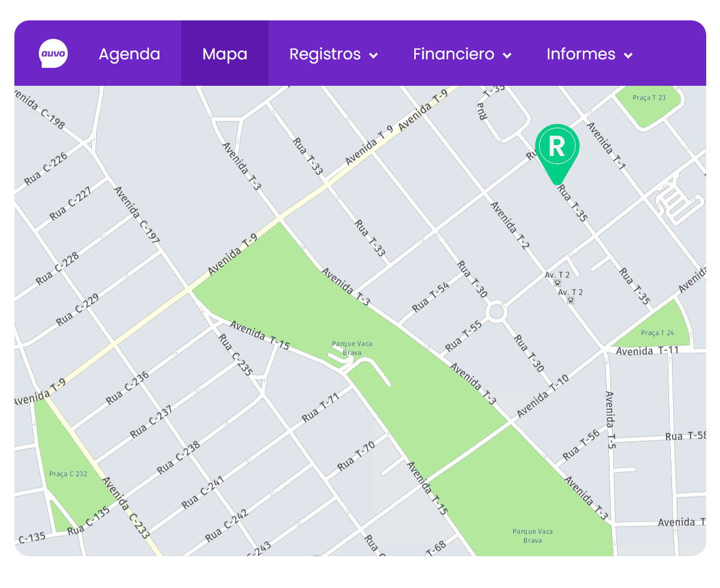Click the Rua T-54 street label
Screen dimensions: 720x588
[431, 297]
